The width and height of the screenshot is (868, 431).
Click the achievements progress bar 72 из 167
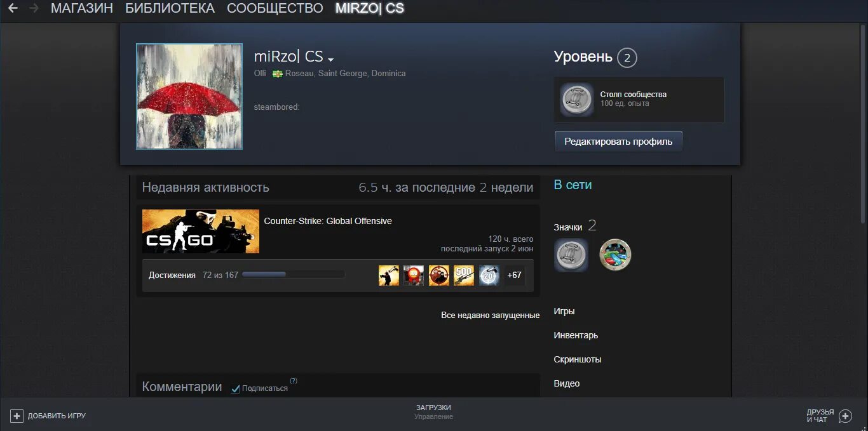coord(293,275)
